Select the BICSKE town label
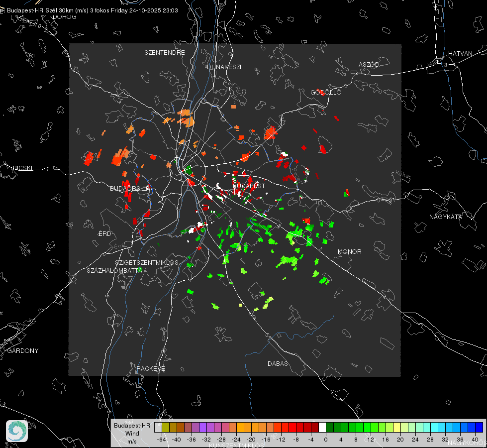The height and width of the screenshot is (448, 487). 23,168
